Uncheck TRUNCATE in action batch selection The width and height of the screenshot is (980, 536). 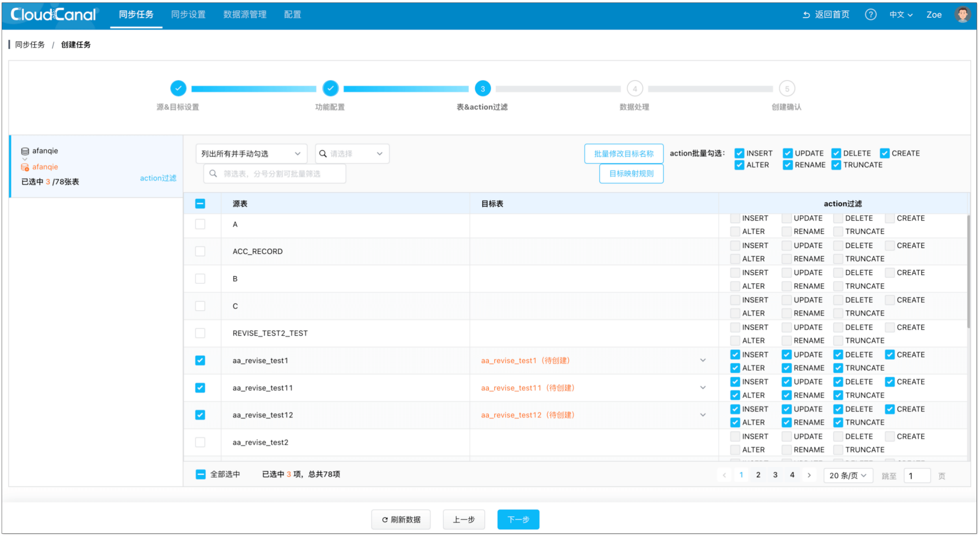tap(836, 165)
